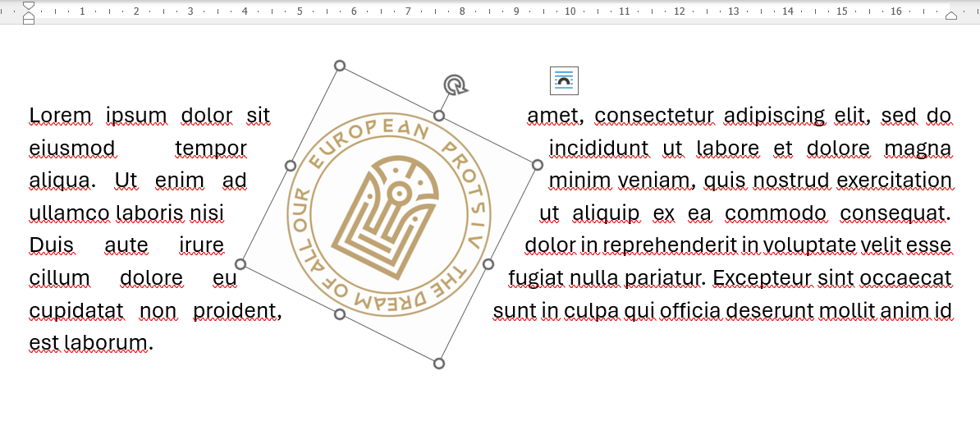Click the word 'veniam,'
Image resolution: width=980 pixels, height=421 pixels.
tap(656, 181)
